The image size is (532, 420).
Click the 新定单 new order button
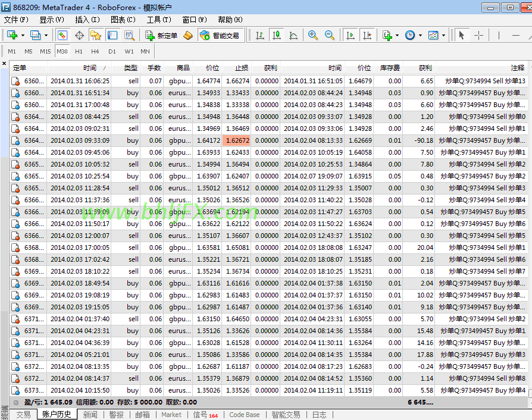(161, 35)
